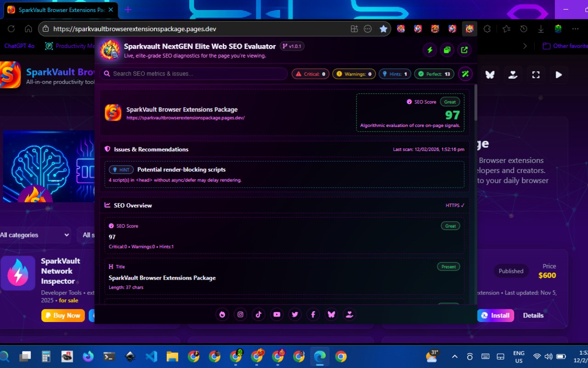Click the $600 price text

point(547,276)
